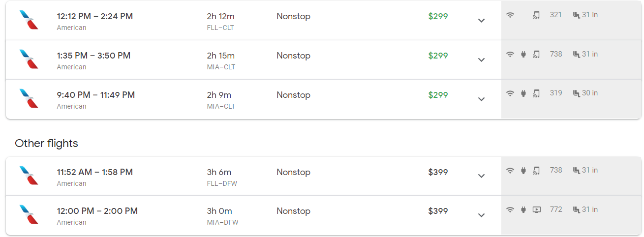The width and height of the screenshot is (644, 237).
Task: Open details chevron for 11:52 AM flight
Action: tap(481, 176)
